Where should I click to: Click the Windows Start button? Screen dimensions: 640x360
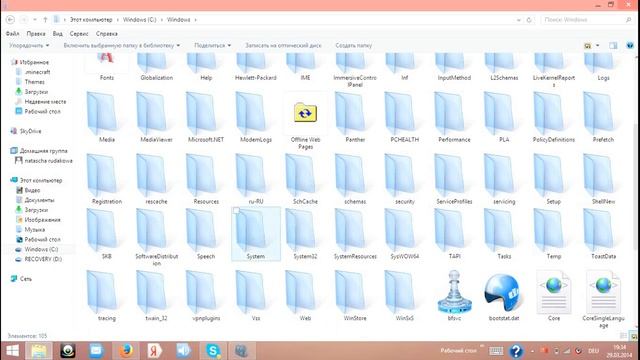[x=12, y=351]
